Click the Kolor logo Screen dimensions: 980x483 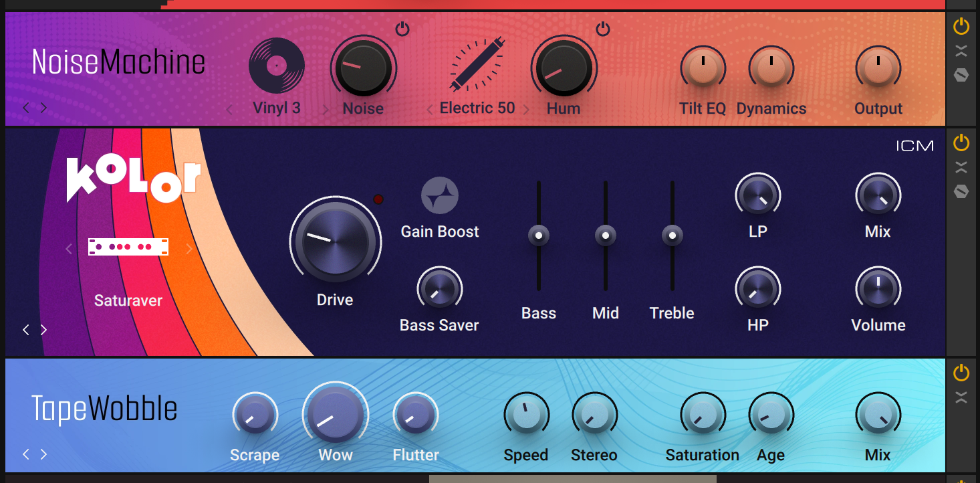[x=133, y=179]
